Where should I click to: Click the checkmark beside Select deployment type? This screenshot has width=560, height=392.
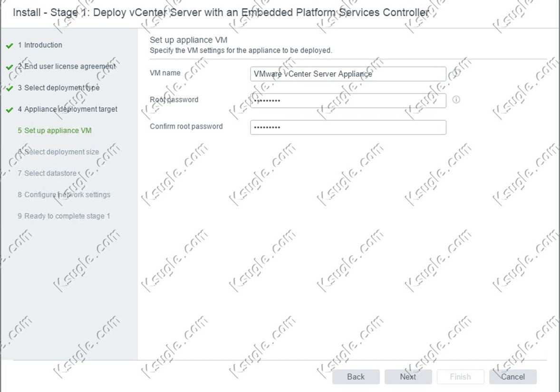click(x=10, y=88)
